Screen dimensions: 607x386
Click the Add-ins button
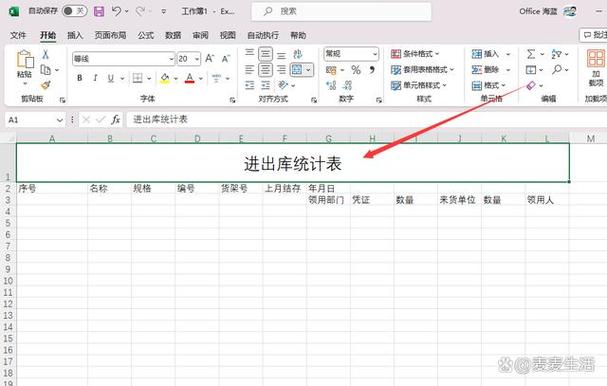tap(596, 68)
